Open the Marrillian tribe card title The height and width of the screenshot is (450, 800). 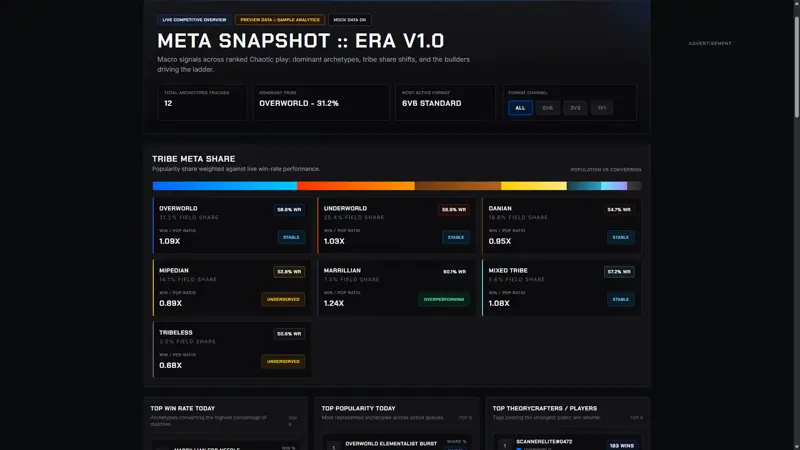tap(342, 270)
